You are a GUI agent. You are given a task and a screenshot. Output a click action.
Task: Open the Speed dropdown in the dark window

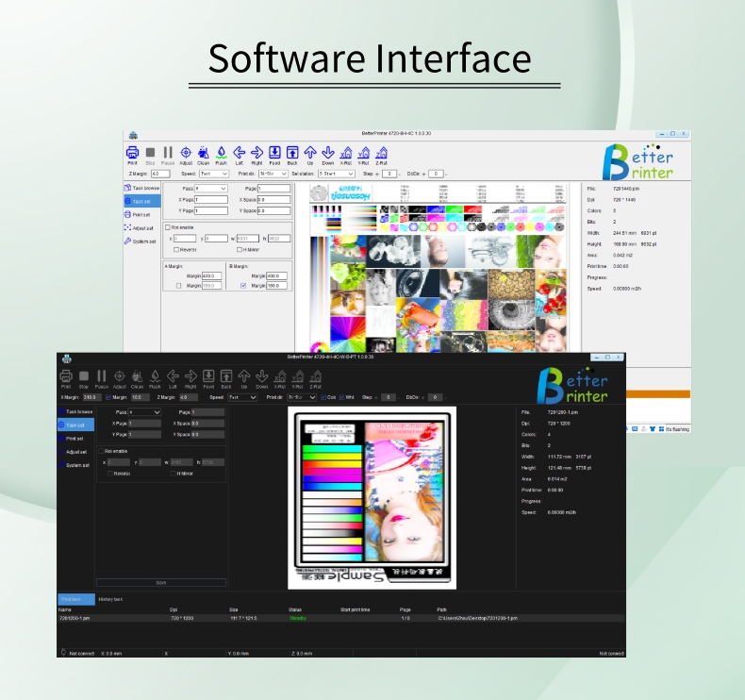(242, 397)
